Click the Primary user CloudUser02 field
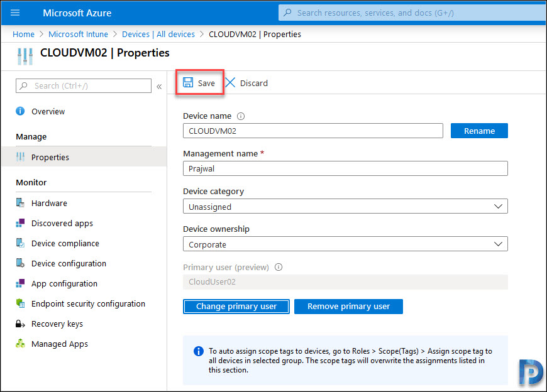The width and height of the screenshot is (547, 392). click(345, 282)
